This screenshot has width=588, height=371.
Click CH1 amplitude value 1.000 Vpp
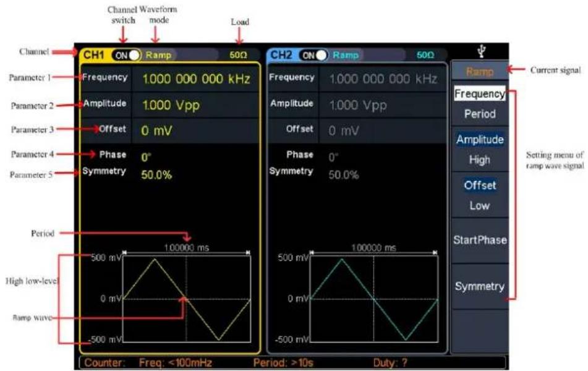click(x=171, y=105)
